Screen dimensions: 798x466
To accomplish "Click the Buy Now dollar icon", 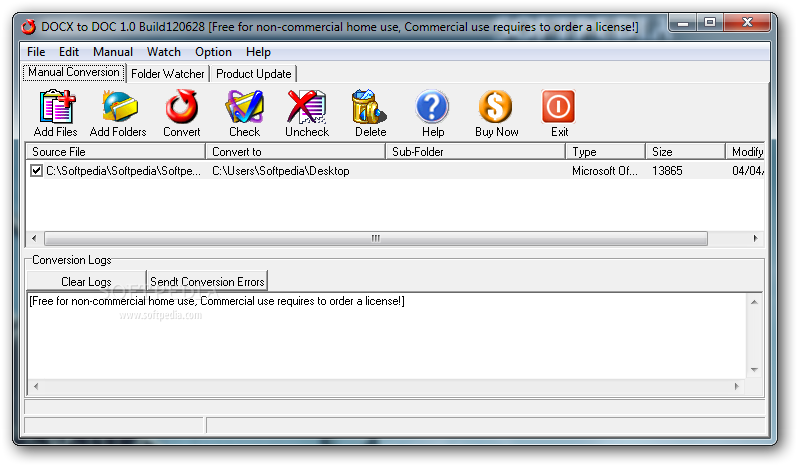I will 495,107.
